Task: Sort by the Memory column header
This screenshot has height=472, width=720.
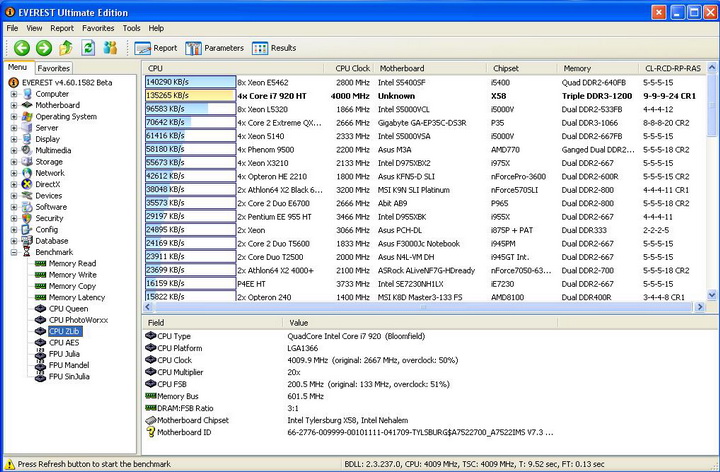Action: click(x=598, y=68)
